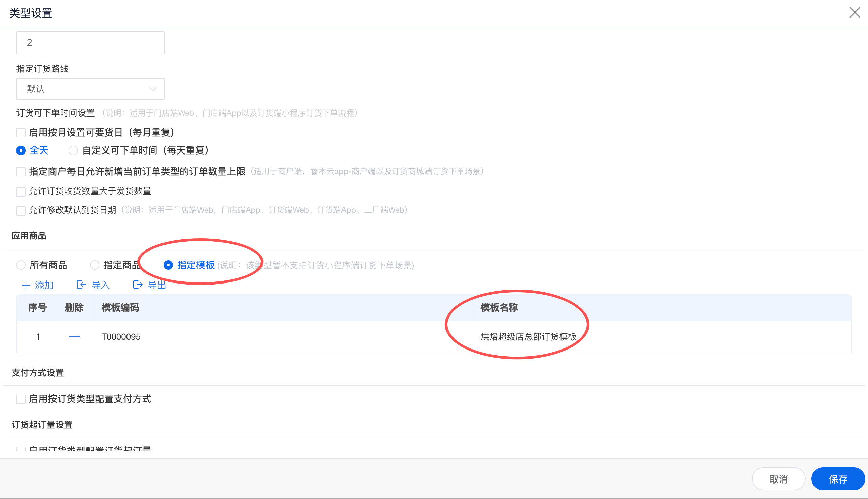
Task: Click the export (导出) icon
Action: point(138,285)
